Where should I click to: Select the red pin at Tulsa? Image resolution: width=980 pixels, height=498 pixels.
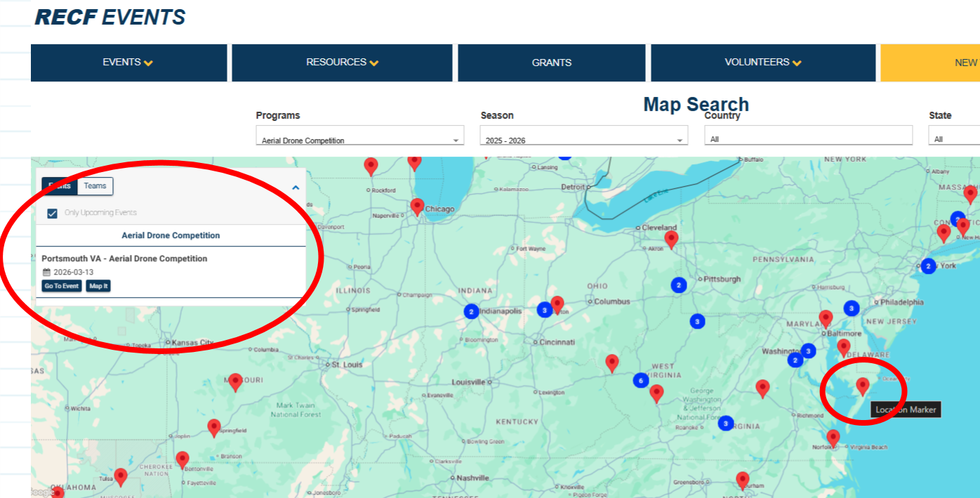[121, 477]
